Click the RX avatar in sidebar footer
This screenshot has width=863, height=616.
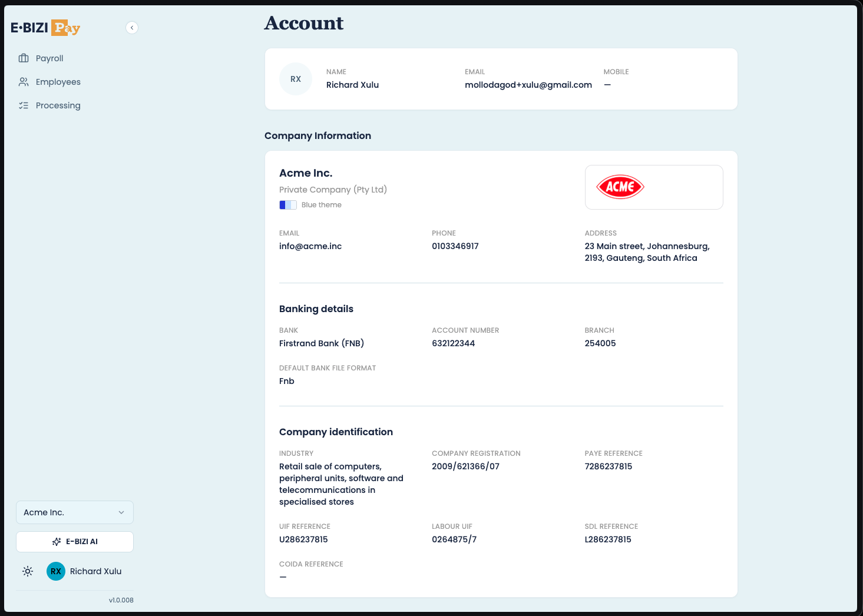(x=56, y=571)
